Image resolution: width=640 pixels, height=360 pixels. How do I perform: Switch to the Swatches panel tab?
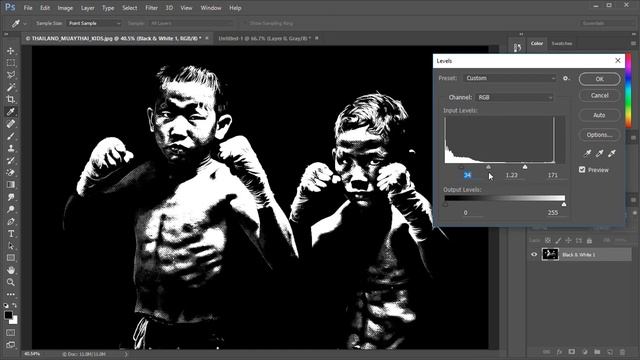[x=562, y=43]
